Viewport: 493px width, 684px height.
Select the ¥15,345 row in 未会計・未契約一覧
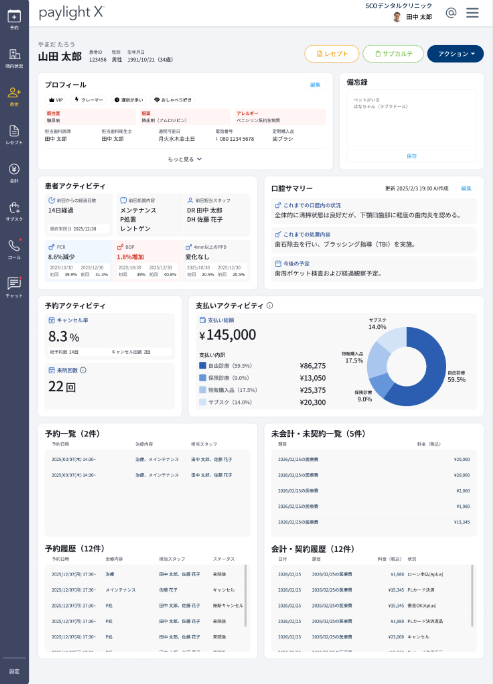(x=374, y=522)
